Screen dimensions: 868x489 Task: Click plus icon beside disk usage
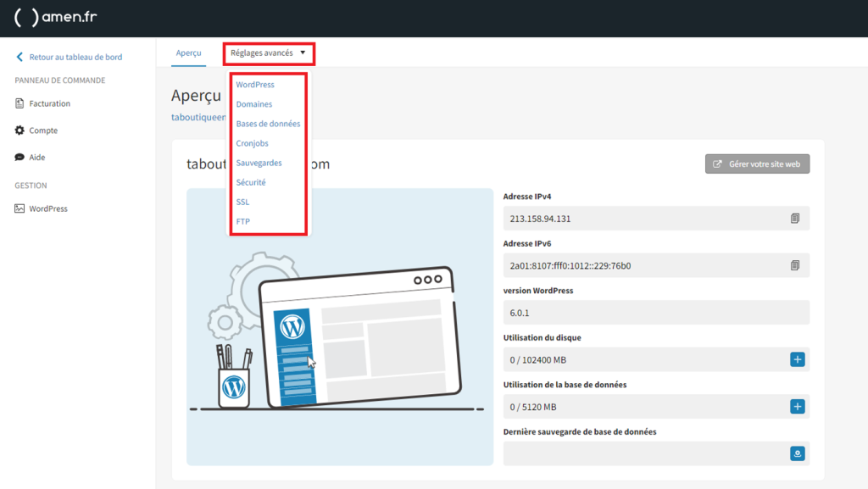(797, 359)
